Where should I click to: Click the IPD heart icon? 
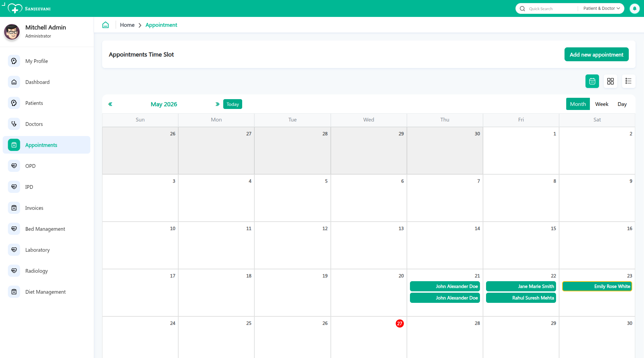[x=14, y=187]
